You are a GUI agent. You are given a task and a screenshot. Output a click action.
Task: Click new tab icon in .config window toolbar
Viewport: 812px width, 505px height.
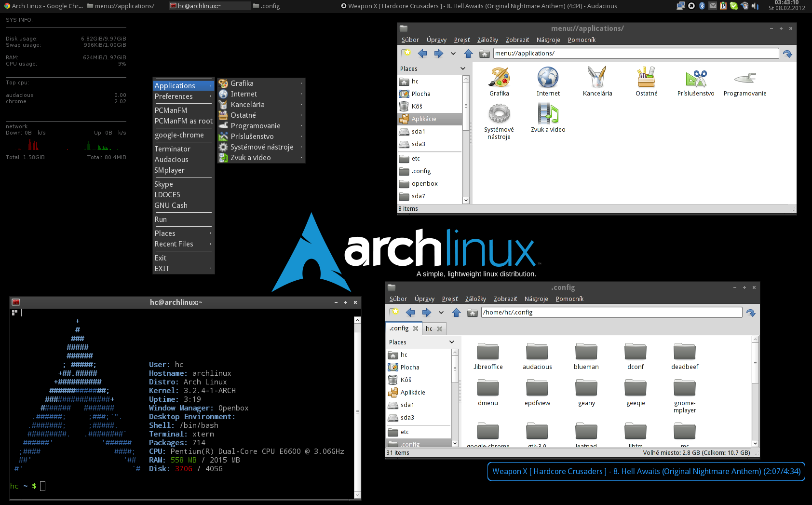coord(394,313)
